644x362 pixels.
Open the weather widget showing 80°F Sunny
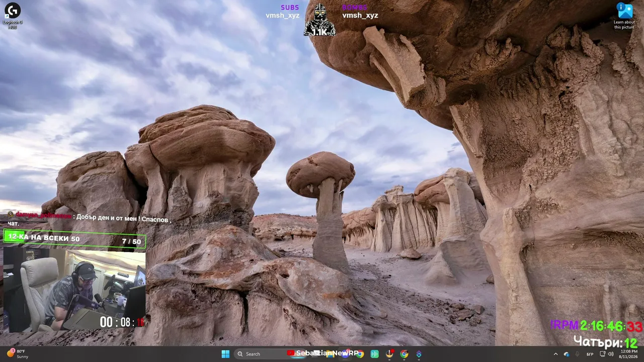point(18,354)
